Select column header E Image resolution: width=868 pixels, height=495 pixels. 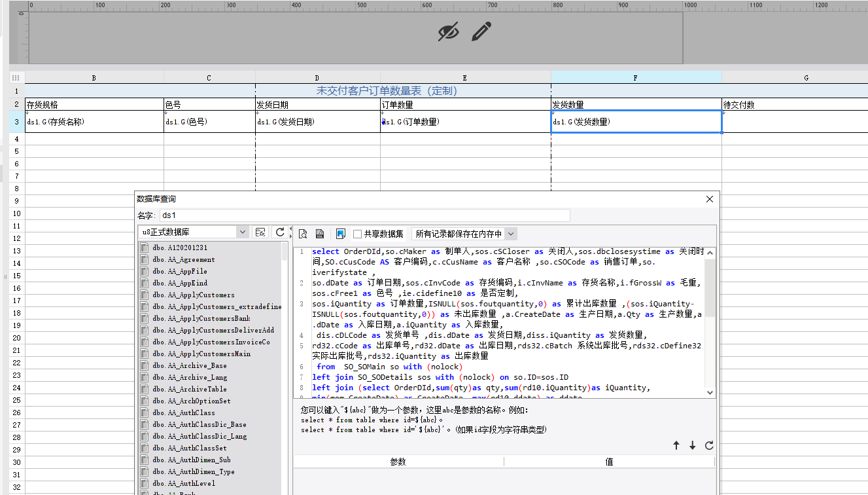tap(465, 77)
